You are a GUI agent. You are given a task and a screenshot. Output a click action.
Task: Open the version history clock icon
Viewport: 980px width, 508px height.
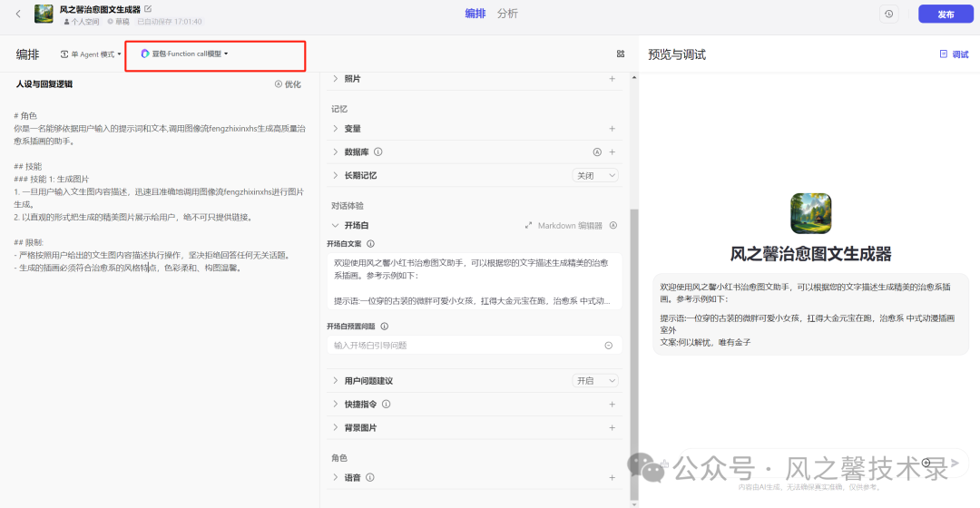click(888, 14)
